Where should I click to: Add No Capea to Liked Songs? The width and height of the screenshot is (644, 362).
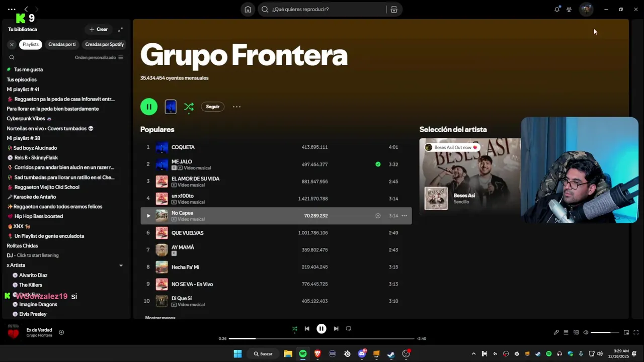pyautogui.click(x=378, y=216)
